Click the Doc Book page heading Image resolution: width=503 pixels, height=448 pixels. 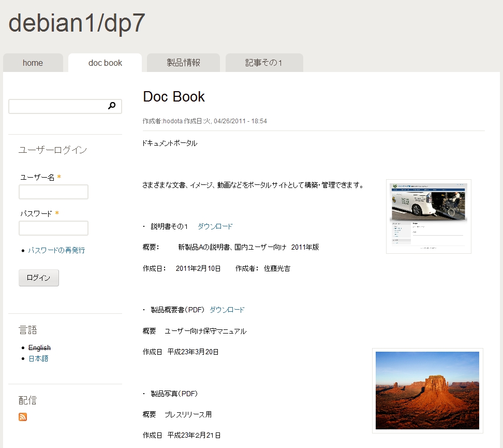[174, 97]
